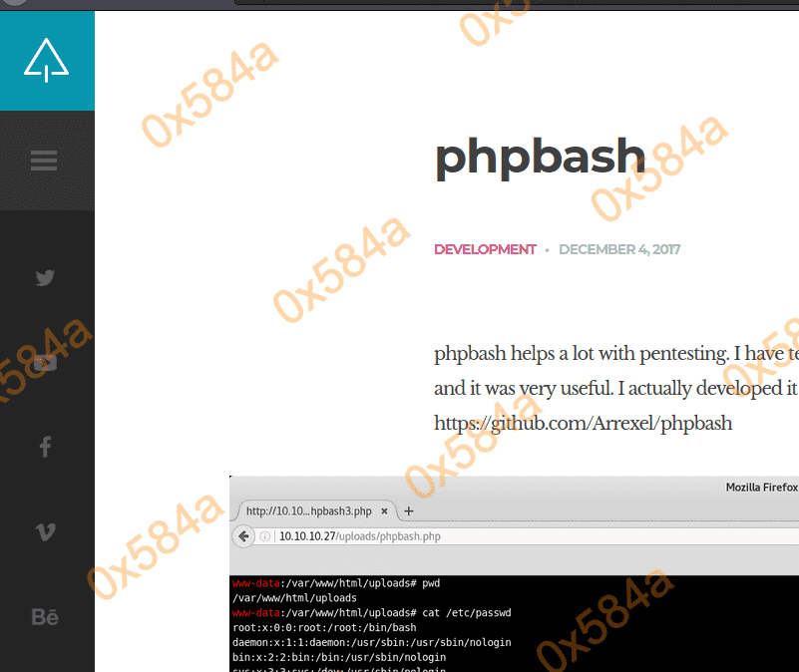Click the Mozilla Firefox window title bar
The width and height of the screenshot is (799, 672).
click(599, 487)
